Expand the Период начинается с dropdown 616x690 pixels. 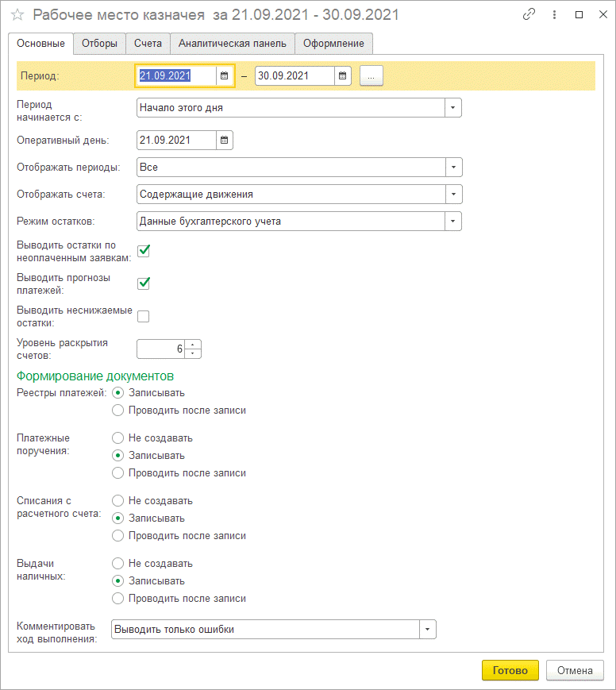[452, 108]
